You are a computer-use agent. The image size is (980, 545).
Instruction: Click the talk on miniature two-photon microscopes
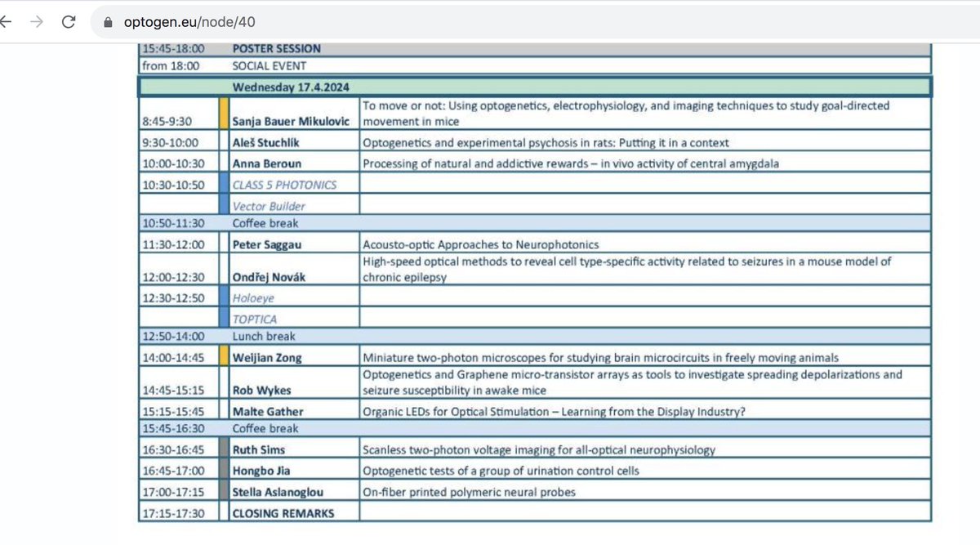coord(600,358)
